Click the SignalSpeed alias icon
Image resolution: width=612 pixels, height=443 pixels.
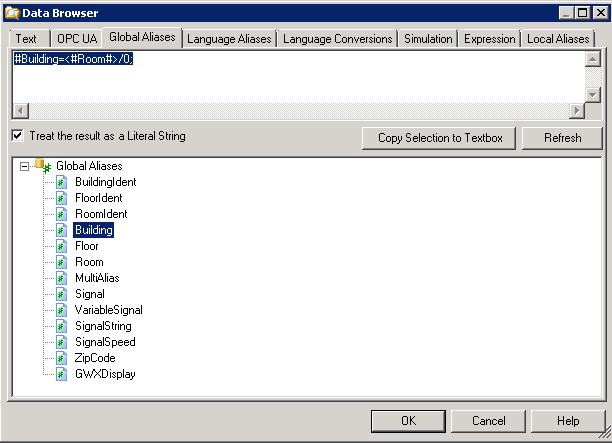pos(62,342)
